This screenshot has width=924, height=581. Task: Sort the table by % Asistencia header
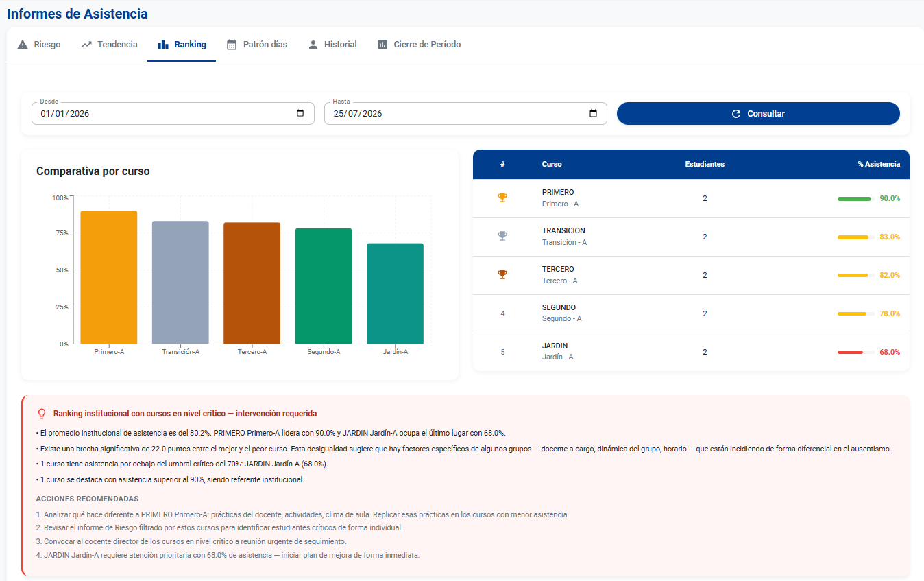[879, 164]
